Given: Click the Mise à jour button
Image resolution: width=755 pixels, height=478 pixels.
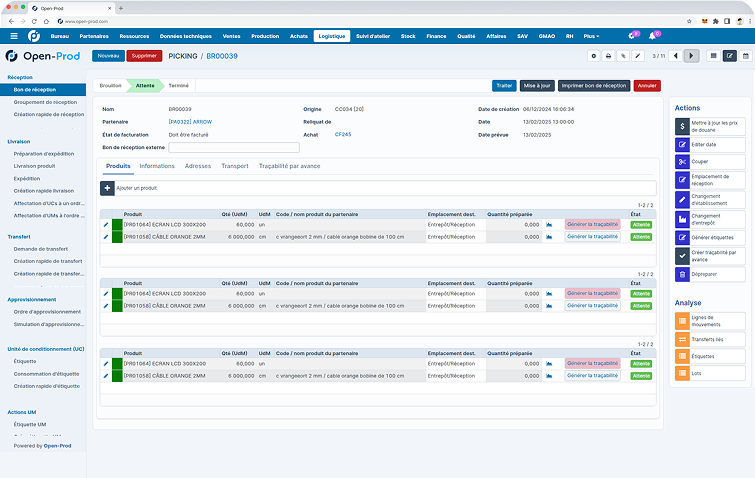Looking at the screenshot, I should (537, 86).
